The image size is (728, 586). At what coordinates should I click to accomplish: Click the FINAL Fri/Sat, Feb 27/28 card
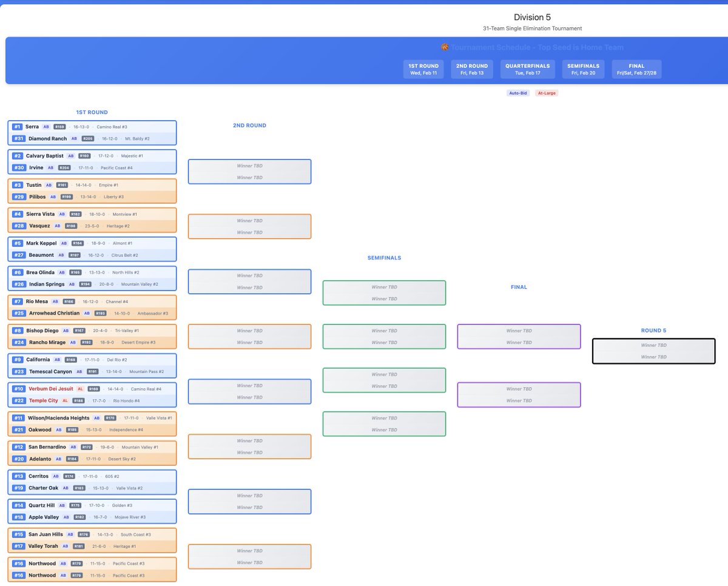click(637, 69)
